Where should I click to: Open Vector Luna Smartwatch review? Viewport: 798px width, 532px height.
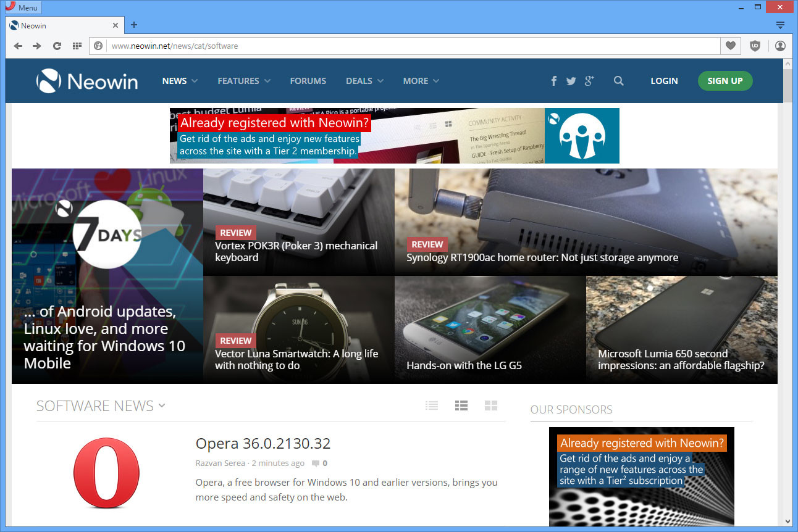tap(298, 330)
